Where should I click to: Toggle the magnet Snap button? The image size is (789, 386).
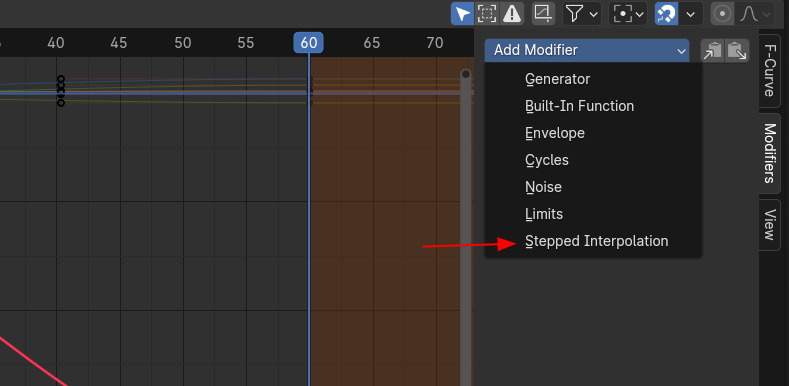[666, 14]
